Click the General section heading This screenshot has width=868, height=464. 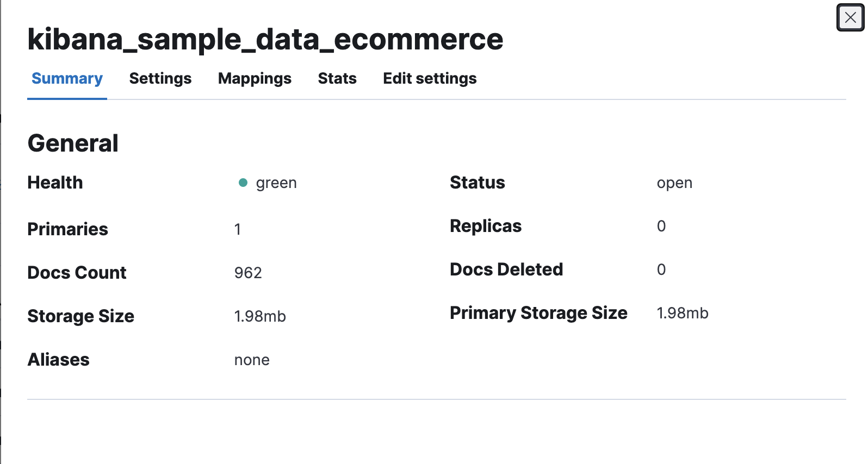(73, 143)
